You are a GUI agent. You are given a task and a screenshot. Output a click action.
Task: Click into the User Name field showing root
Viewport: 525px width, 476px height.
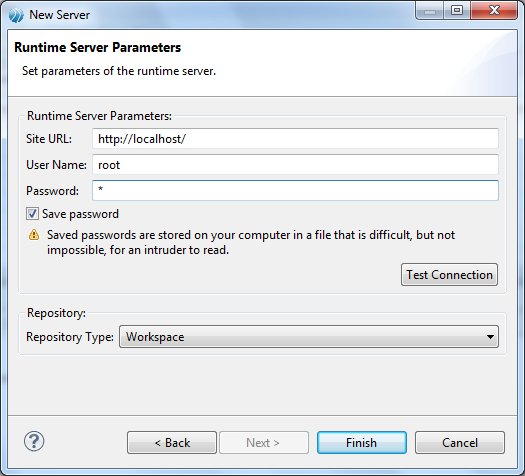tap(295, 165)
